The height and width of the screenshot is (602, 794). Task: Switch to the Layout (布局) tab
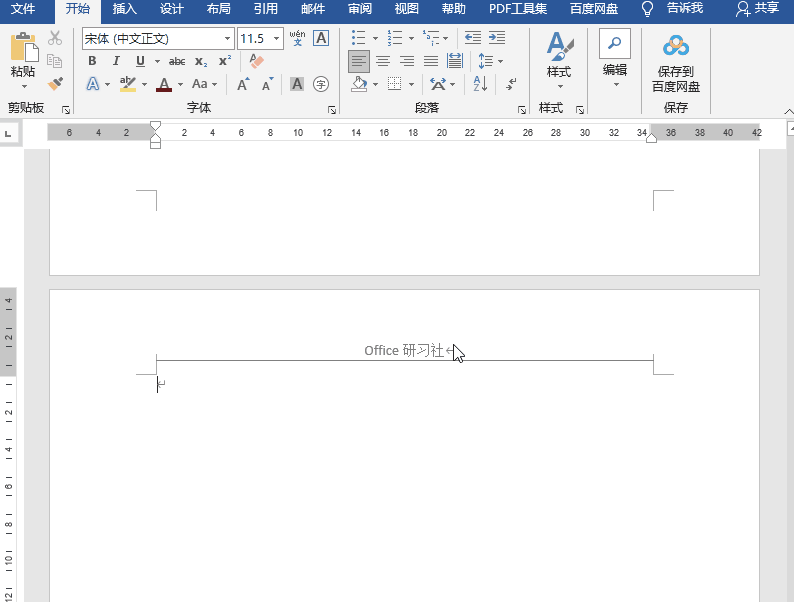click(x=218, y=9)
